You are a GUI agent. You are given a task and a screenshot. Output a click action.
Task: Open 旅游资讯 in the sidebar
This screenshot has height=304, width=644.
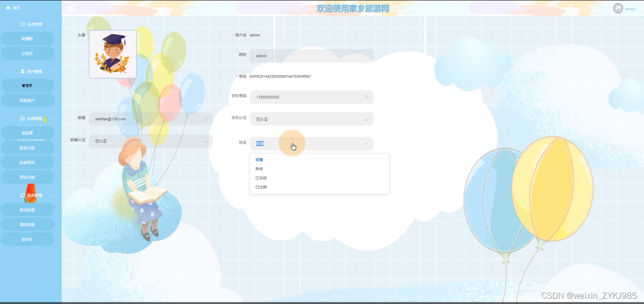28,162
